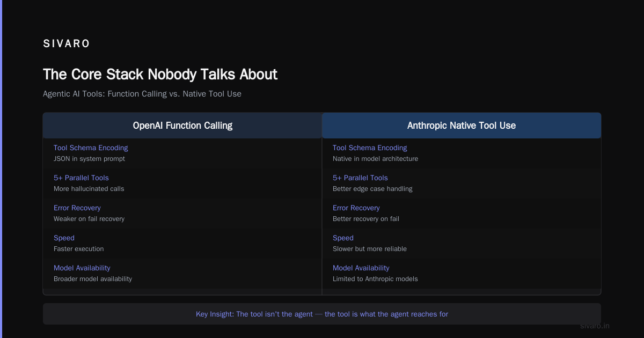Click the Key Insight banner
This screenshot has width=644, height=338.
click(322, 314)
